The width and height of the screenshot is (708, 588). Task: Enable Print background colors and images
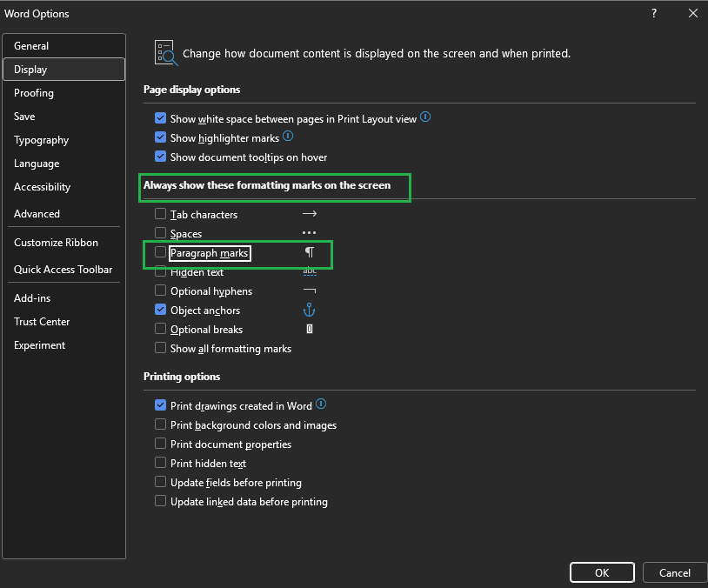tap(160, 424)
